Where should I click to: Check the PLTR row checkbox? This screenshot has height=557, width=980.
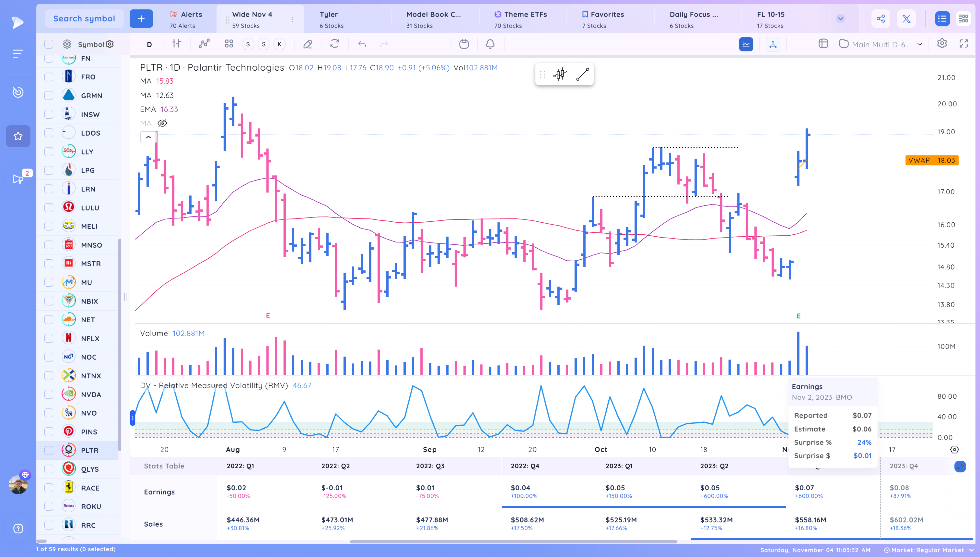tap(49, 450)
